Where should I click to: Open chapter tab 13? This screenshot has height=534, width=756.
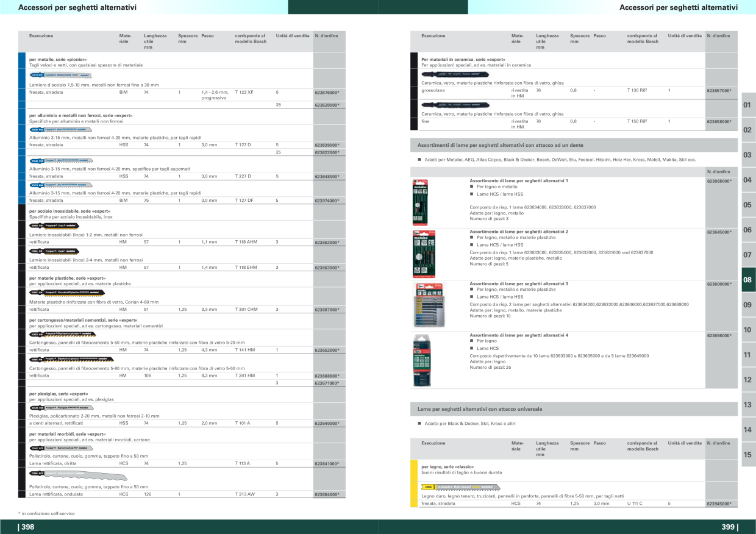[x=748, y=405]
